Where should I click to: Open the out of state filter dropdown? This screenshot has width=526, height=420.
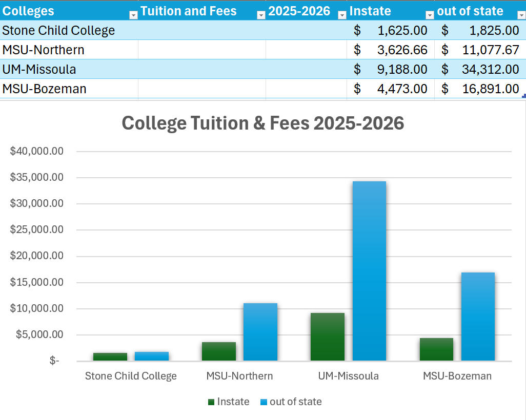[x=521, y=15]
